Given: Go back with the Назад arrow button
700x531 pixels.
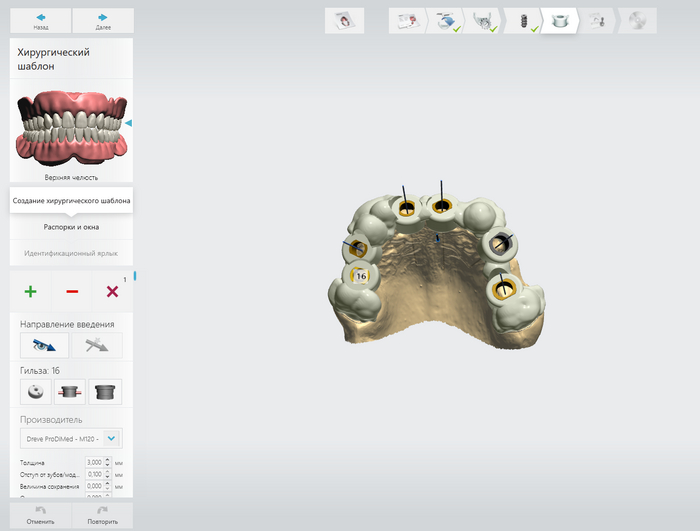Looking at the screenshot, I should (41, 21).
